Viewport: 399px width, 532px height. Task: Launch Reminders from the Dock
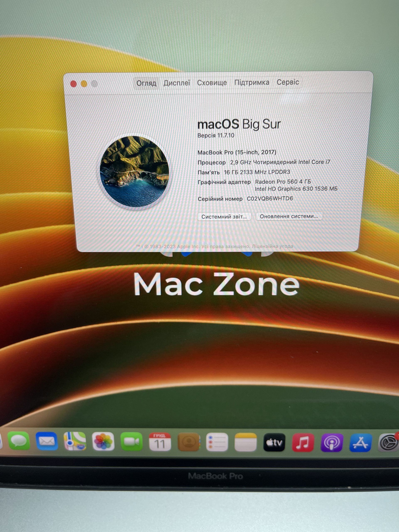click(217, 442)
